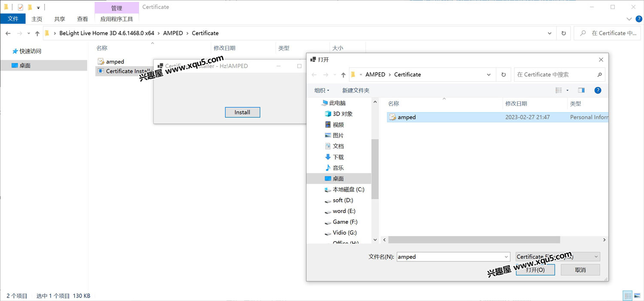Go back in the main Explorer window
Image resolution: width=644 pixels, height=301 pixels.
8,33
